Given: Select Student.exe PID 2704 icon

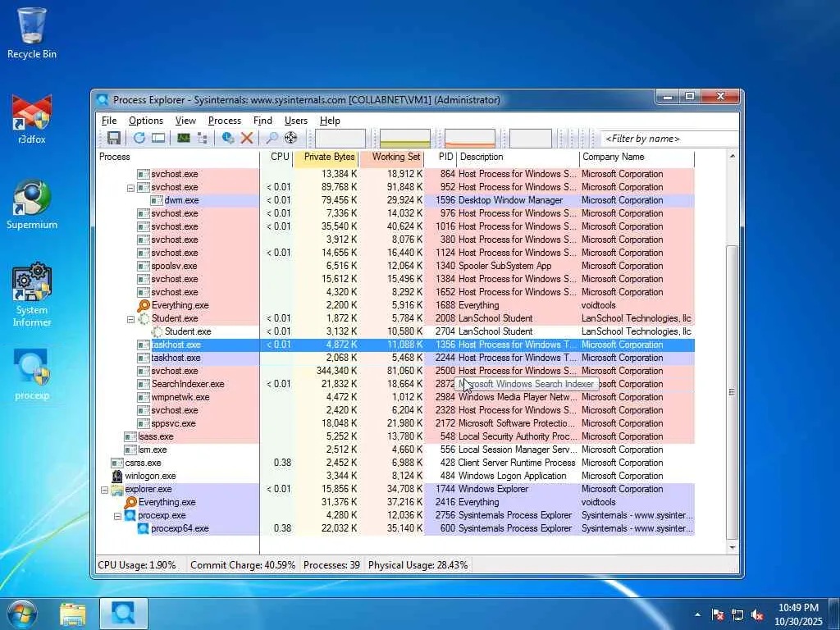Looking at the screenshot, I should click(157, 331).
